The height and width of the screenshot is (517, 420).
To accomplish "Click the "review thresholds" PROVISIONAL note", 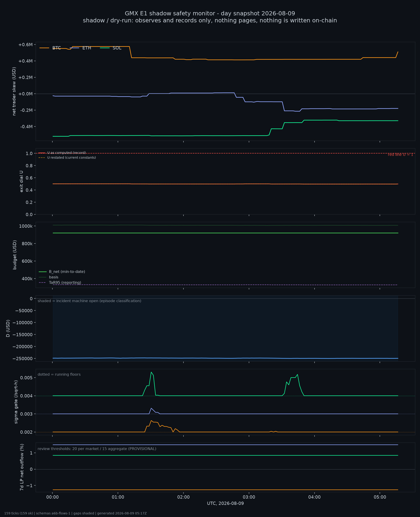I will click(x=97, y=449).
